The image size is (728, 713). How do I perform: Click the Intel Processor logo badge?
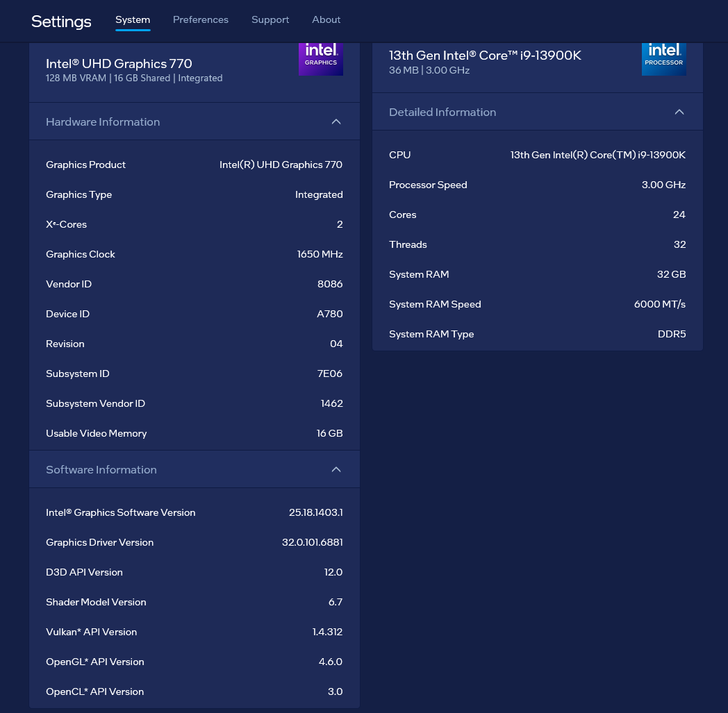tap(663, 58)
